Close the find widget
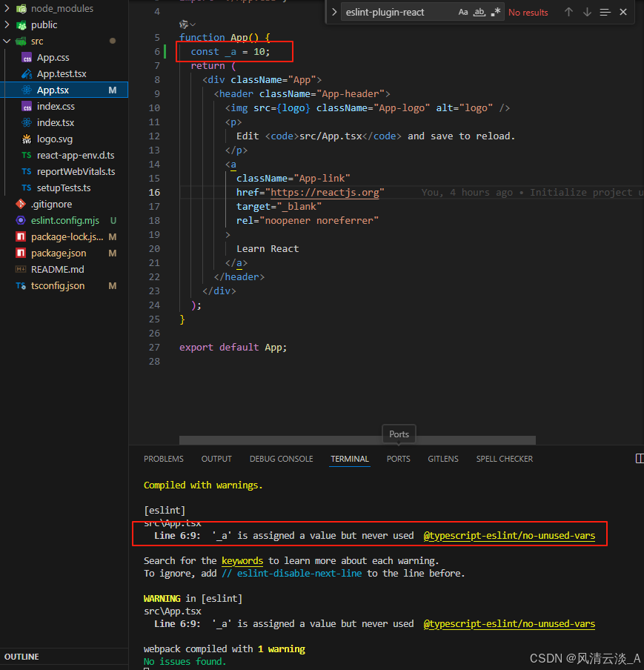Screen dimensions: 644x670 coord(623,13)
